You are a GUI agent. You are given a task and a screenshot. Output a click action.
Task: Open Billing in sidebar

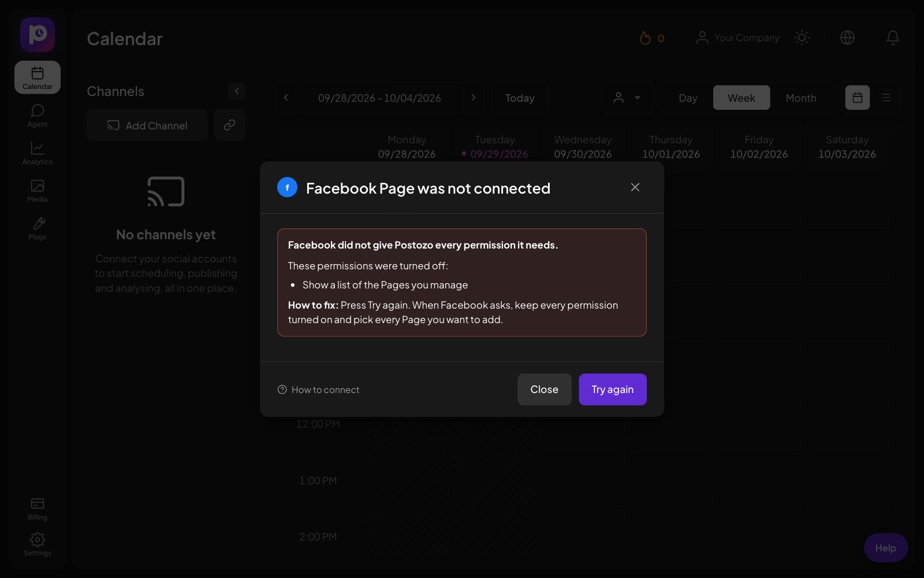(38, 509)
